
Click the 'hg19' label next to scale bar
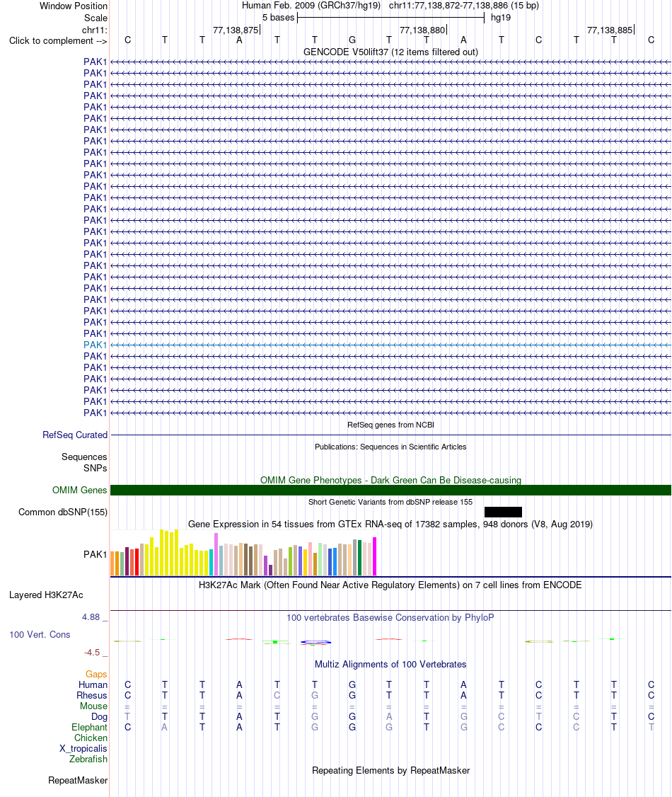click(x=501, y=17)
